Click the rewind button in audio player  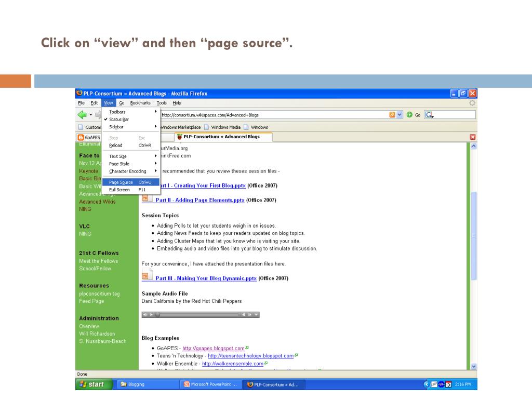(x=244, y=315)
